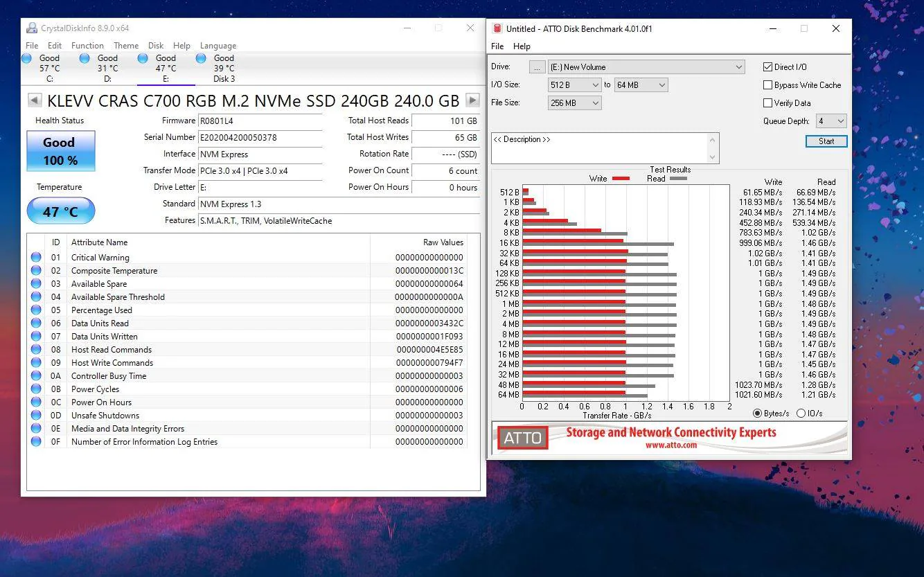
Task: Click status orb for Available Spare attribute
Action: 36,284
